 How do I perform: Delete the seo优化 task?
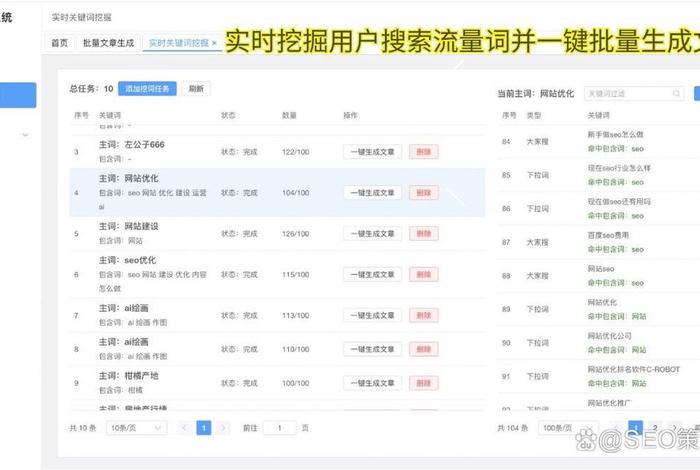click(424, 275)
